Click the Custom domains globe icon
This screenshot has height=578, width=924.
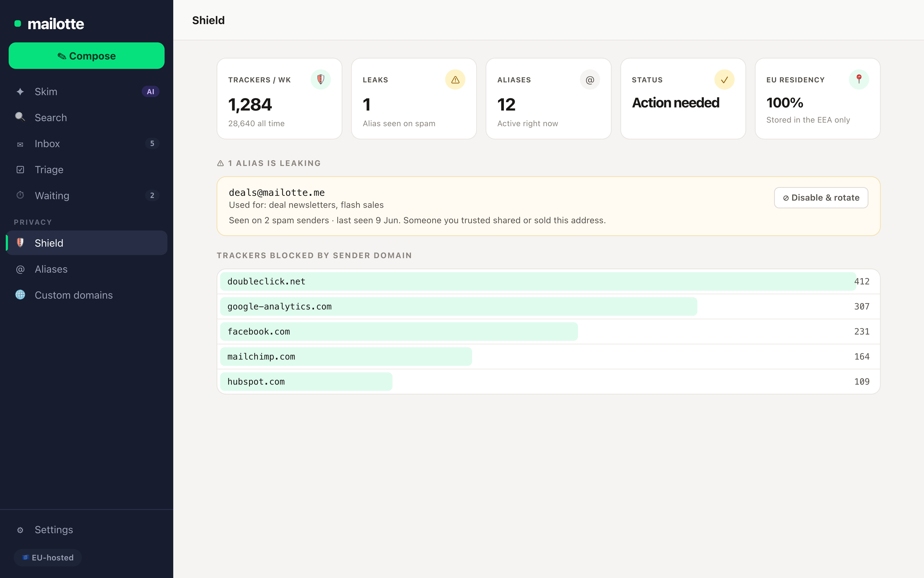pyautogui.click(x=20, y=295)
